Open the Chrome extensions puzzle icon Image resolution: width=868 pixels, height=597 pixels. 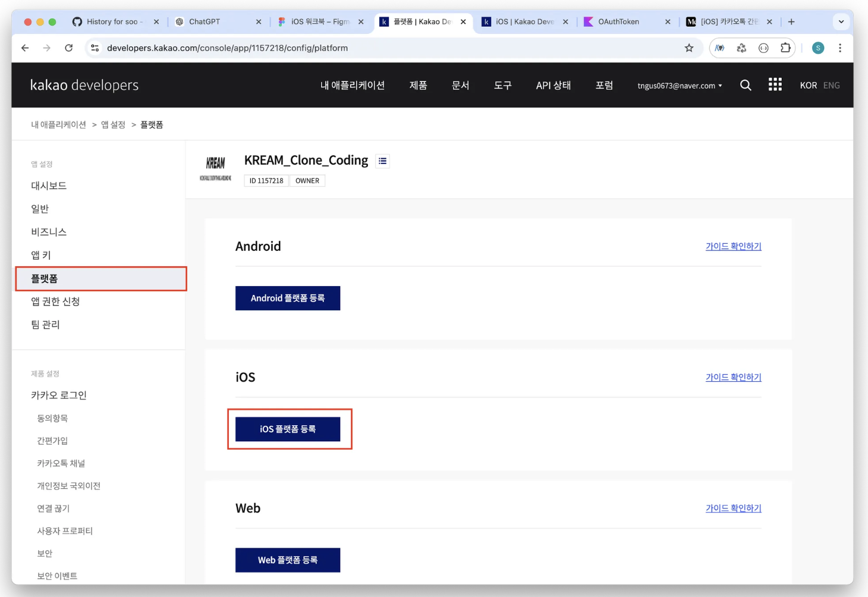(785, 48)
